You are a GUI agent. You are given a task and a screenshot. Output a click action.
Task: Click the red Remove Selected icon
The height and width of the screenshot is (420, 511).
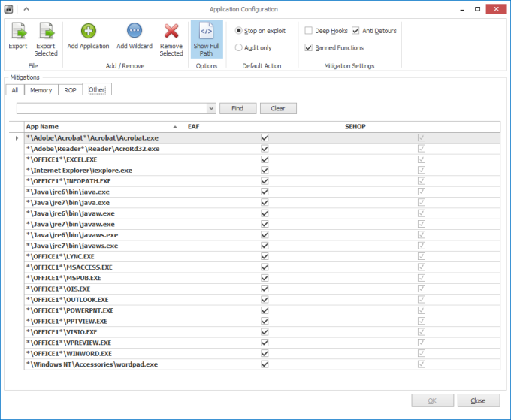171,32
